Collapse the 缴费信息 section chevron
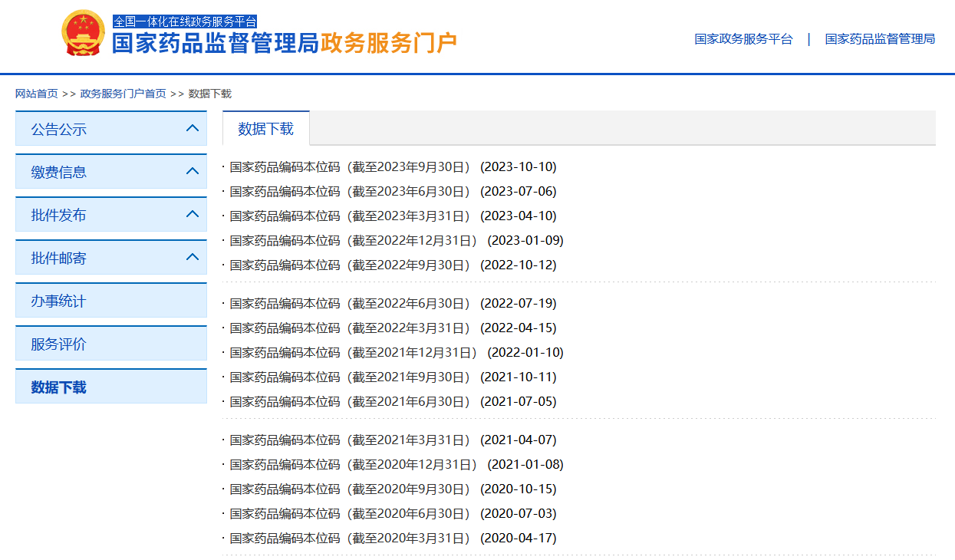The height and width of the screenshot is (560, 955). pos(193,172)
